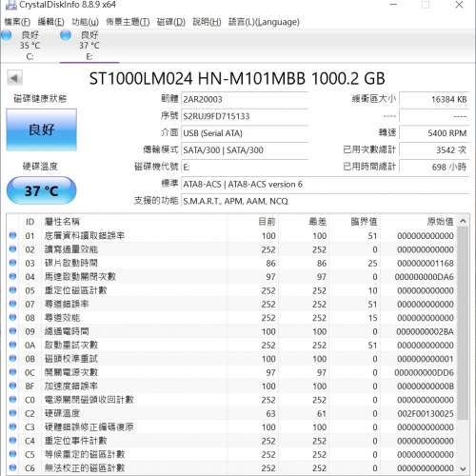Click raw value 000000000DA6
The height and width of the screenshot is (476, 476).
point(425,277)
